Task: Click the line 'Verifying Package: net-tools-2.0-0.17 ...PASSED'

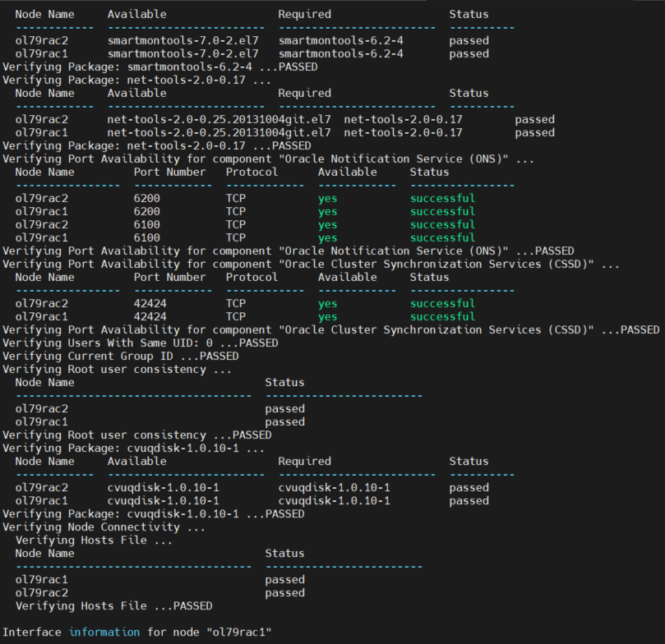Action: tap(157, 145)
